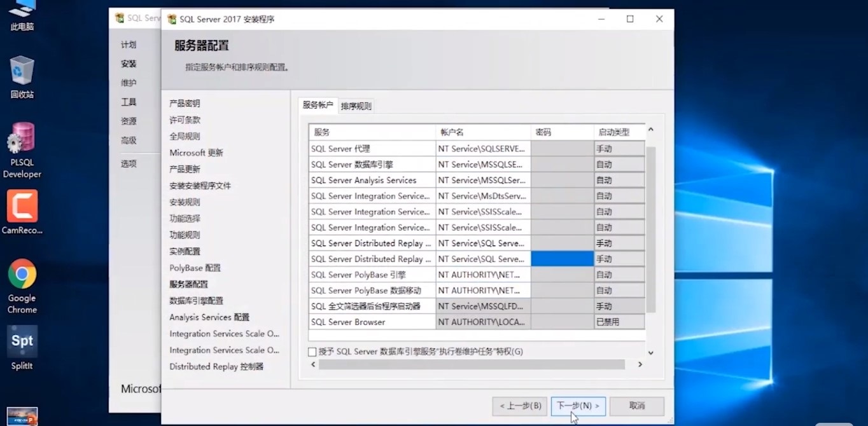Switch to the 服务帐户 tab
This screenshot has height=426, width=868.
coord(318,105)
